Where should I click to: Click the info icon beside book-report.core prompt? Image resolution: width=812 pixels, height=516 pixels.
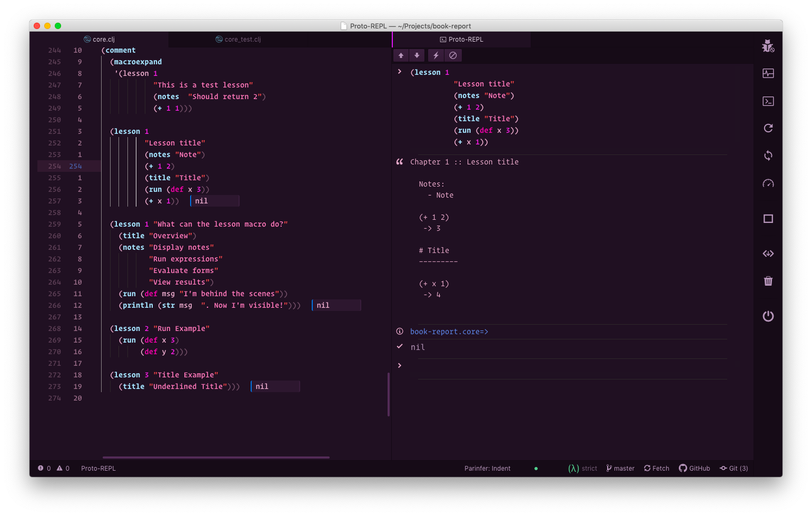(x=400, y=332)
